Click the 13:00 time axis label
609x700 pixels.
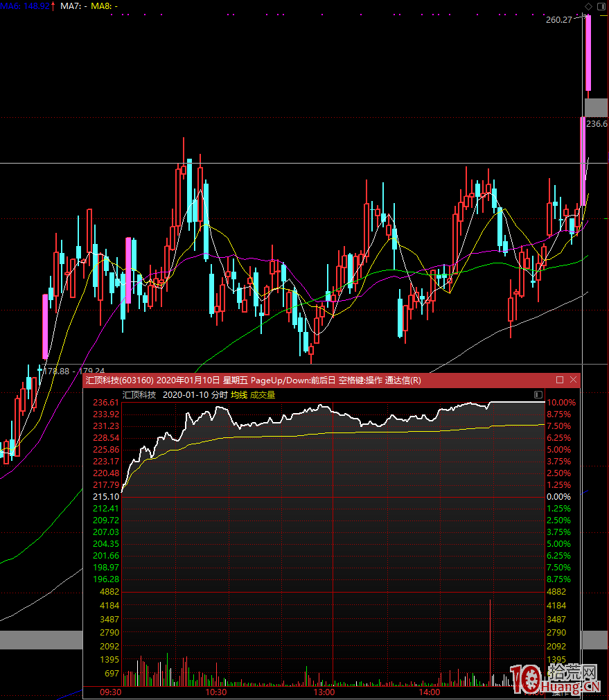tap(324, 692)
